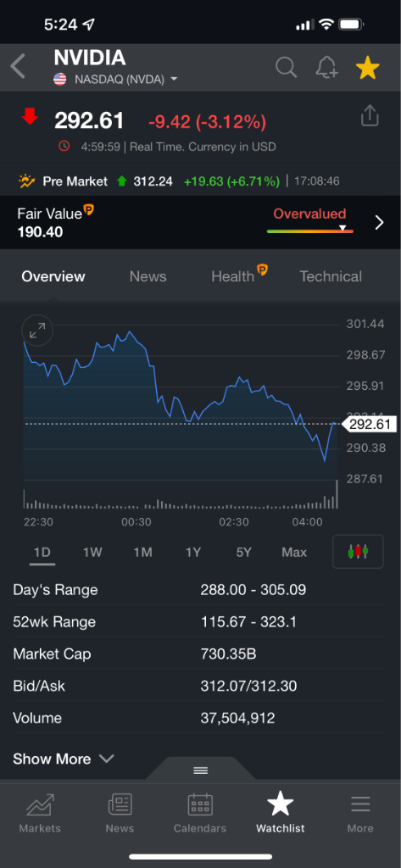
Task: Pull up the bottom drawer handle
Action: click(x=200, y=770)
